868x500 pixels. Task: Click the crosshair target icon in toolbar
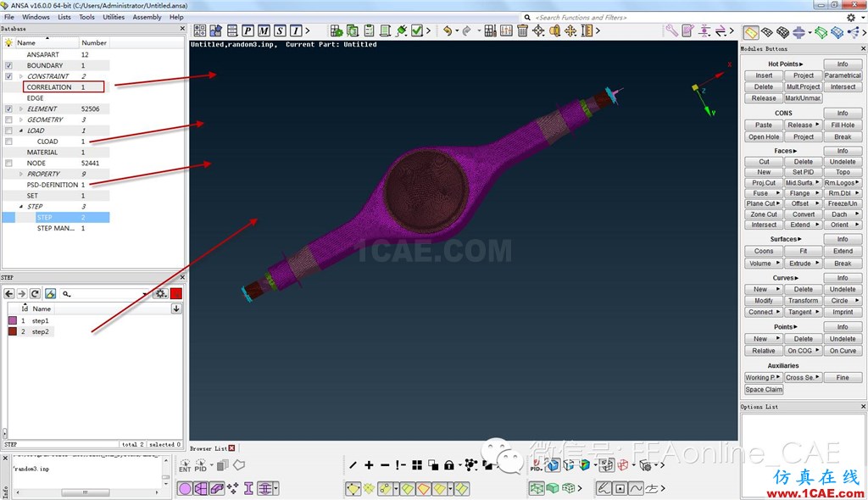538,31
